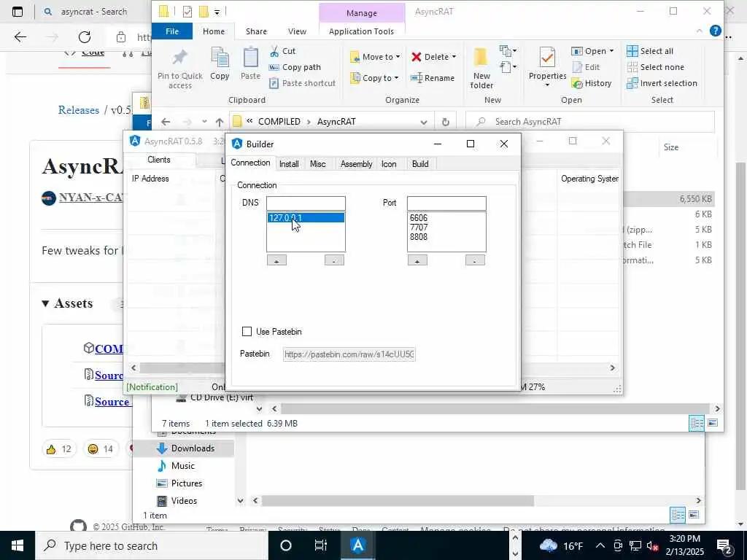
Task: Click the Copy icon in Clipboard group
Action: (220, 64)
